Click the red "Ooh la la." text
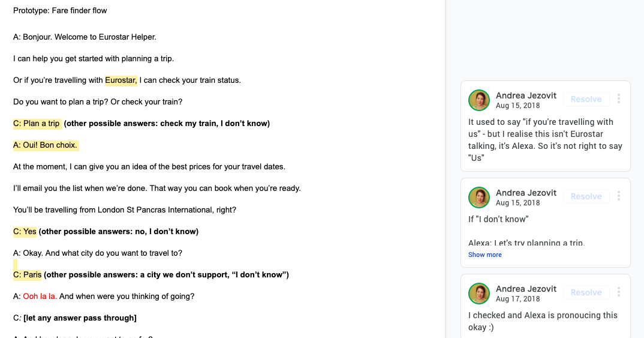This screenshot has width=644, height=338. point(40,296)
